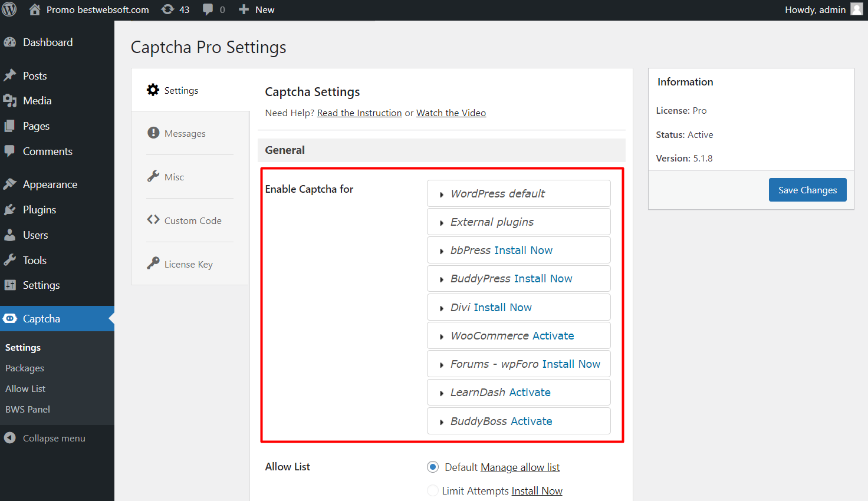Image resolution: width=868 pixels, height=501 pixels.
Task: Click the Plugins plug icon
Action: coord(10,209)
